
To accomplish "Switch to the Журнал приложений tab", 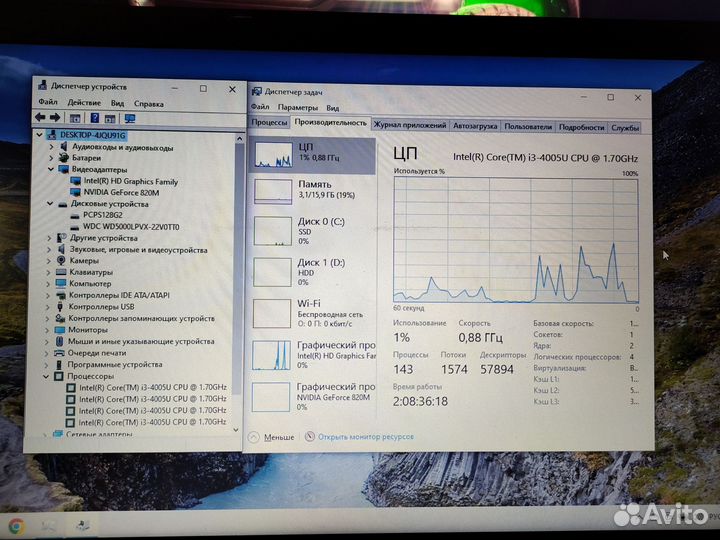I will click(410, 125).
